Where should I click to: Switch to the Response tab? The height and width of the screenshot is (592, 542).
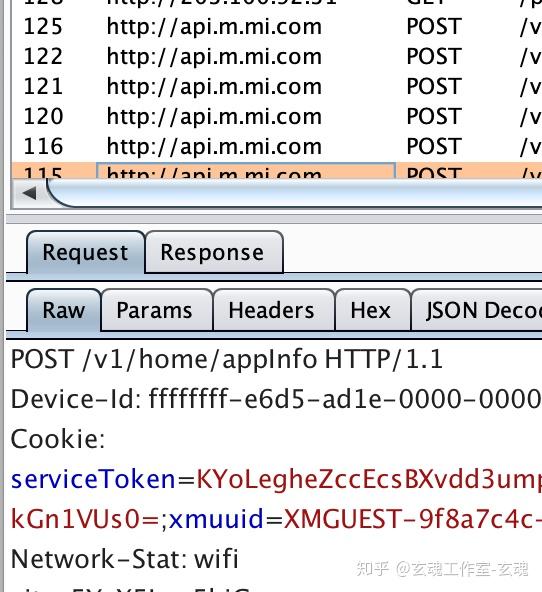click(214, 252)
